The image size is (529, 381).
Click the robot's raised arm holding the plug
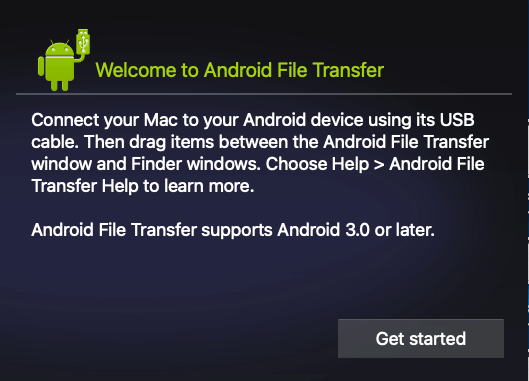(x=80, y=57)
